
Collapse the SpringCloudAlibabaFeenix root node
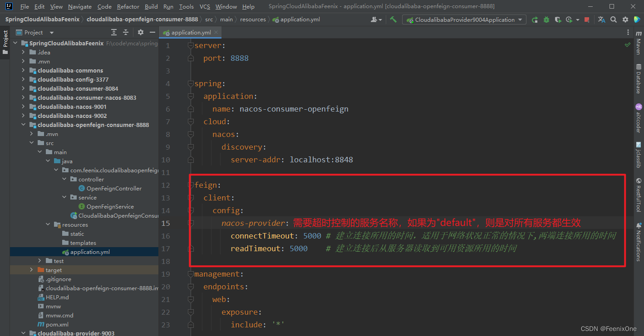15,43
